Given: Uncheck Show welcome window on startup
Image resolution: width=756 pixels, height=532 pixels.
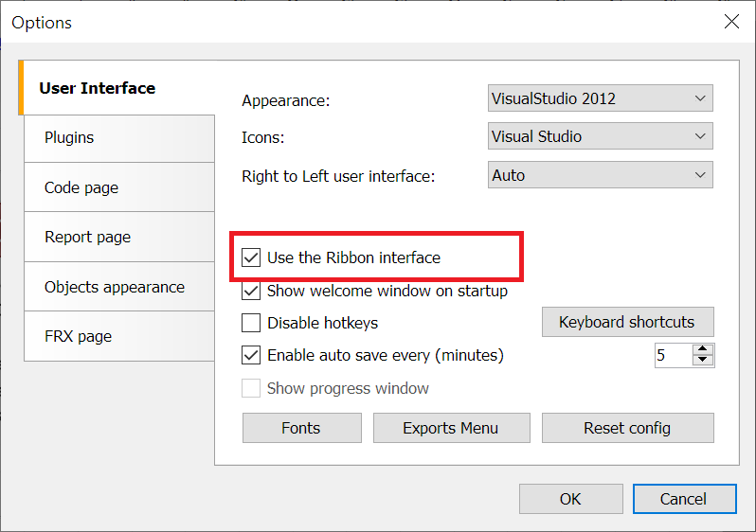Looking at the screenshot, I should click(x=251, y=292).
